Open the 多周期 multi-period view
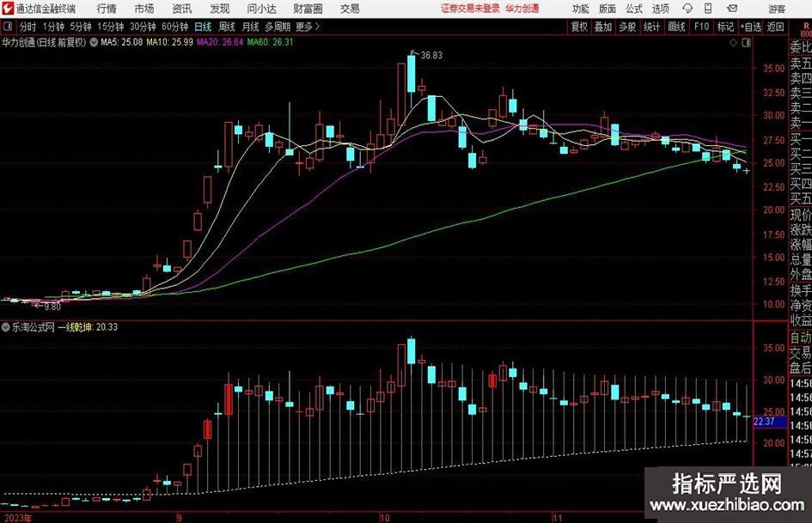The width and height of the screenshot is (812, 523). (278, 27)
